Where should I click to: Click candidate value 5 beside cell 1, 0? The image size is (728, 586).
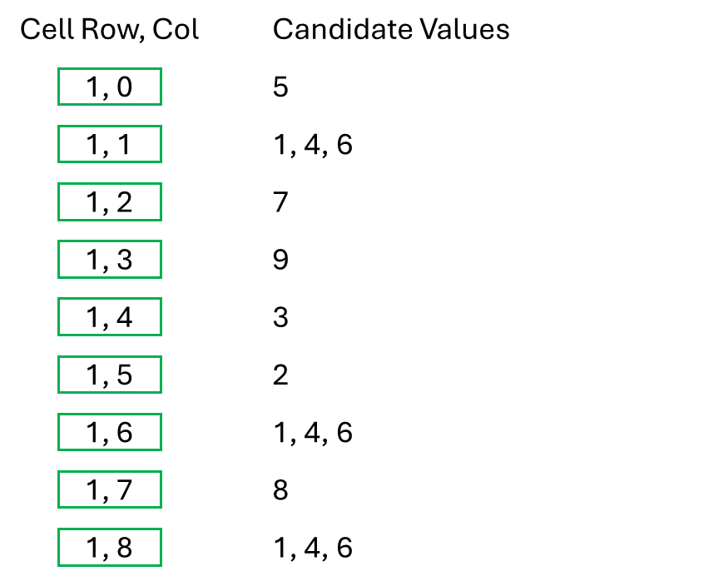(280, 87)
